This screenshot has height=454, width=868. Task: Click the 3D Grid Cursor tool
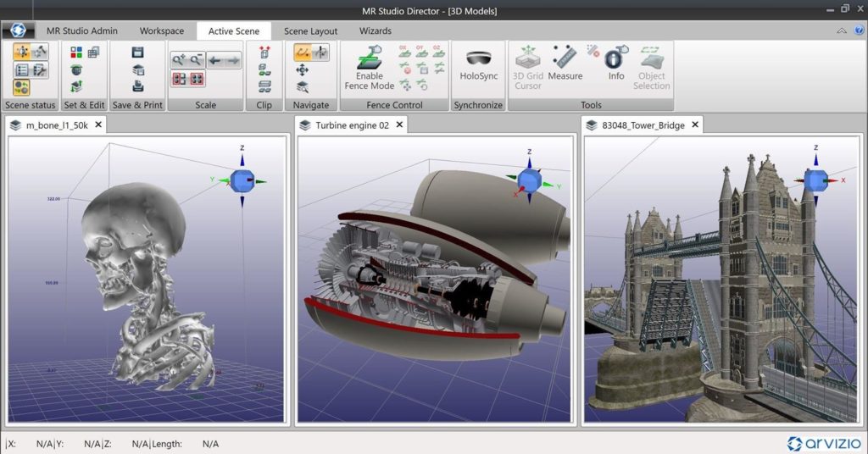pos(527,68)
